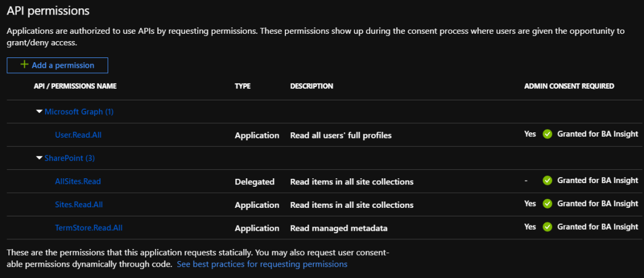Click the Admin Consent Required column header
This screenshot has width=644, height=278.
pos(569,86)
